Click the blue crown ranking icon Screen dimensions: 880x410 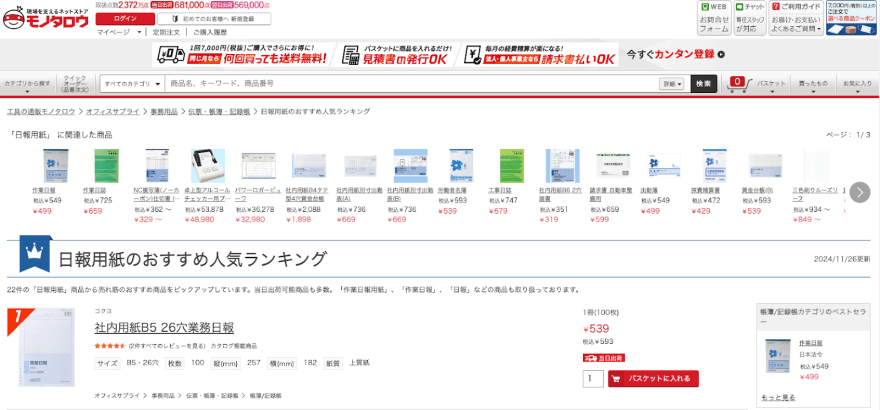(35, 254)
